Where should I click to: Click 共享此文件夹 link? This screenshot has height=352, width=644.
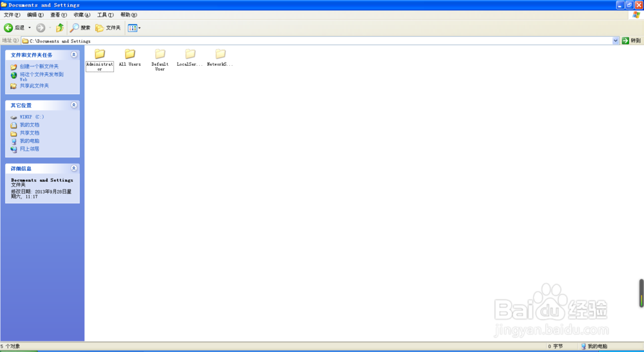pos(34,86)
